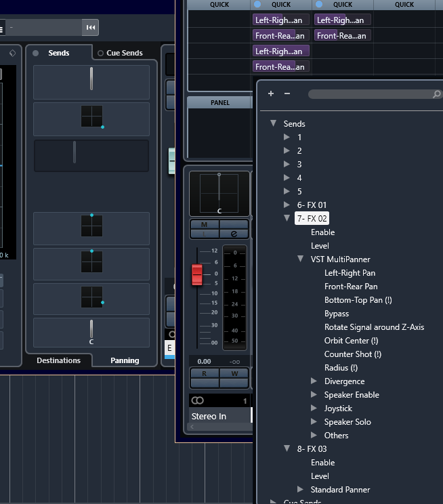Screen dimensions: 443x504
Task: Toggle Listen on Stereo In channel
Action: tap(205, 234)
